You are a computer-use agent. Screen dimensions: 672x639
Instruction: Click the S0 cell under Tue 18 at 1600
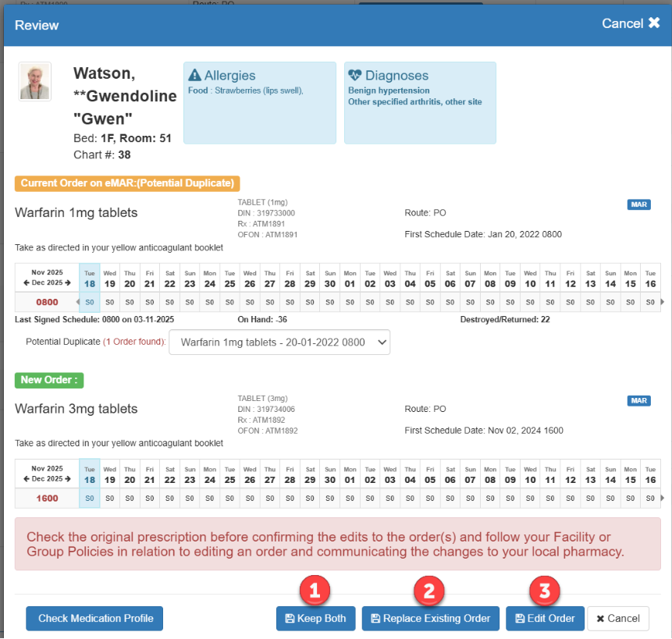tap(90, 499)
